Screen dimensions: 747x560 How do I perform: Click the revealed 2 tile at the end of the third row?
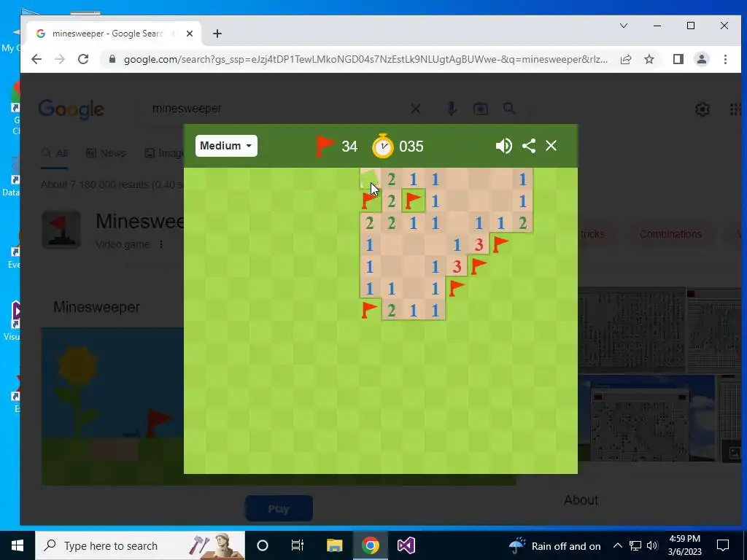pyautogui.click(x=522, y=222)
